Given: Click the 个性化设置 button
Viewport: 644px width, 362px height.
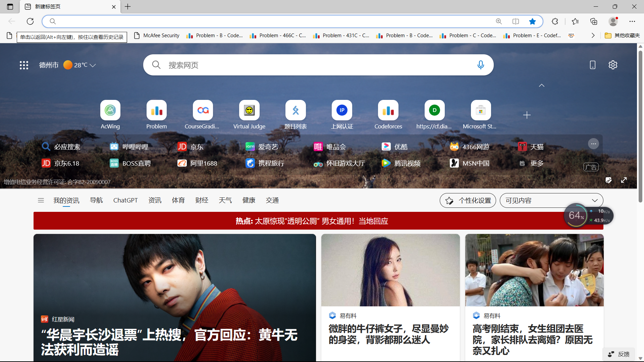Looking at the screenshot, I should coord(468,200).
